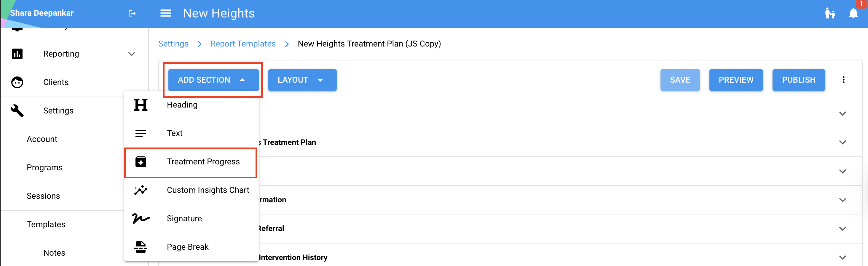Expand the Intervention History section chevron
Viewport: 868px width, 266px height.
tap(843, 258)
